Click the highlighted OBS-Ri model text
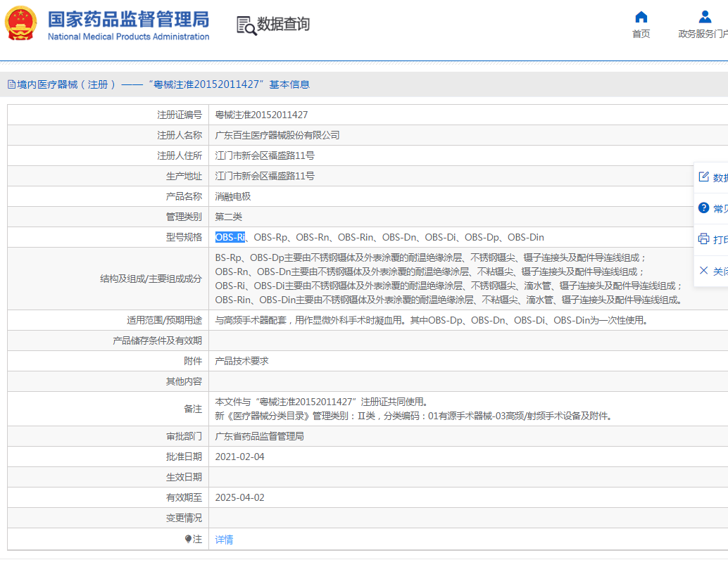This screenshot has width=728, height=567. pyautogui.click(x=230, y=237)
